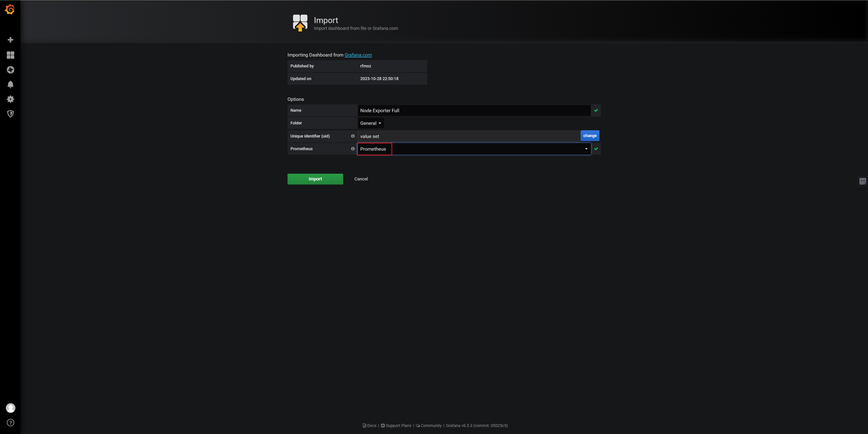Open the Help question mark icon

click(x=10, y=422)
